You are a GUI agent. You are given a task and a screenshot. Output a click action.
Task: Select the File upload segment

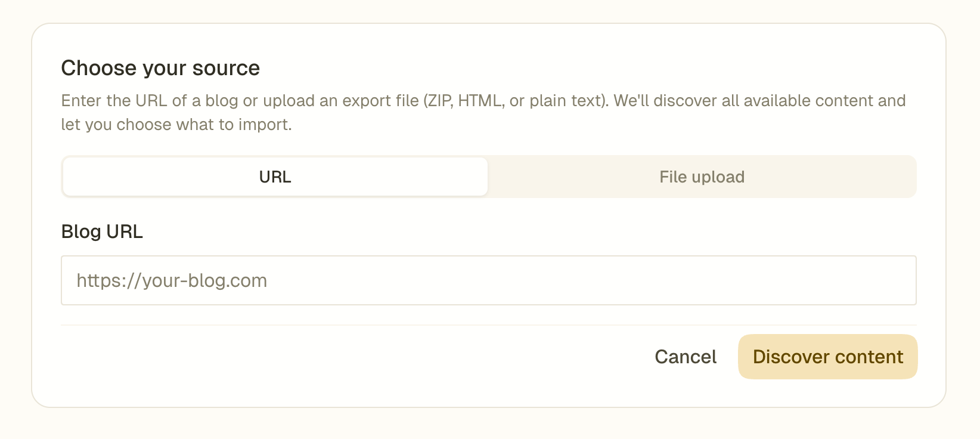point(702,177)
